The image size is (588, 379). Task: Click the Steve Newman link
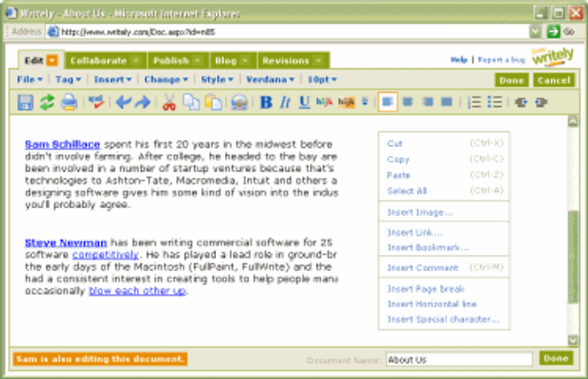pos(66,243)
